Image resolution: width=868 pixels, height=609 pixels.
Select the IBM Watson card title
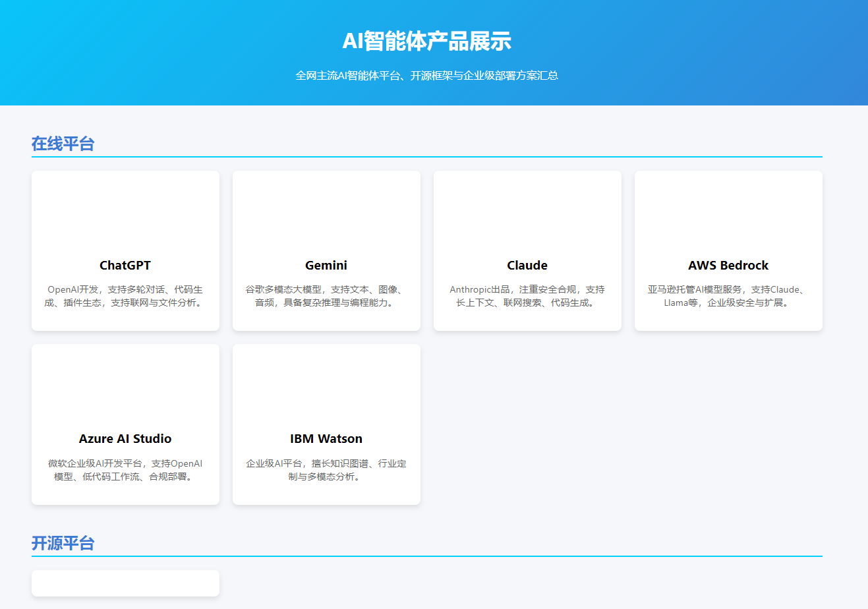pos(326,438)
